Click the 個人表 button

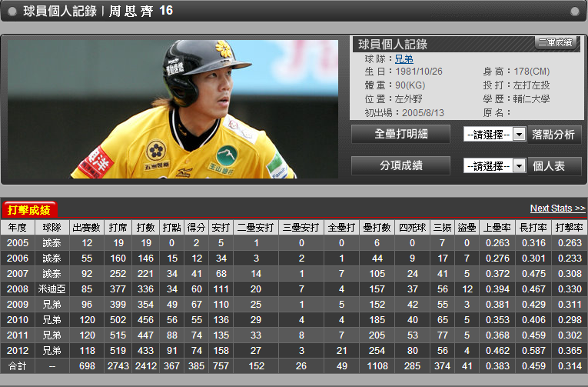[x=554, y=166]
